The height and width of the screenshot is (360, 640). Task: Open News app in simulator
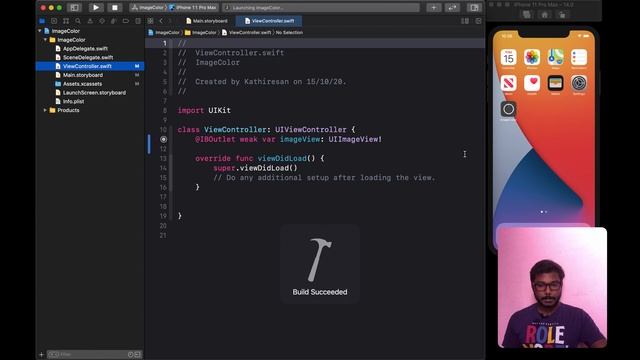508,83
